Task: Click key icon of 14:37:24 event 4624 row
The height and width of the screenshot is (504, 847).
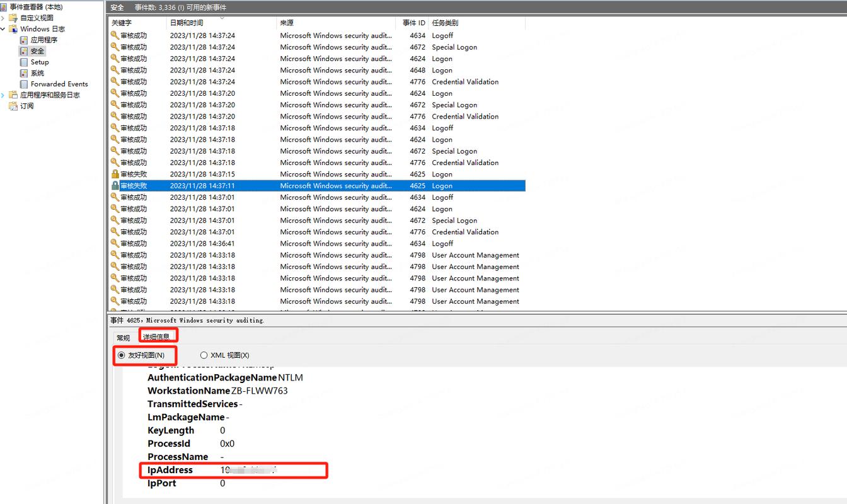Action: 115,59
